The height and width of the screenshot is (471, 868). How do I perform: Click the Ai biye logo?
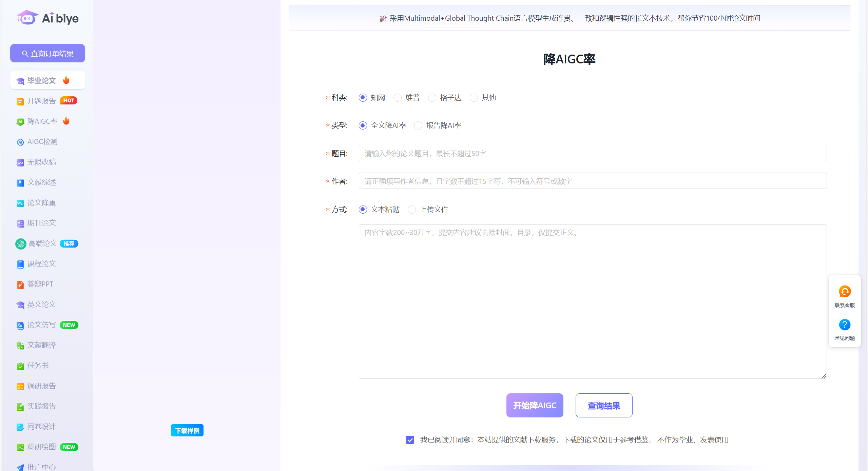tap(47, 17)
